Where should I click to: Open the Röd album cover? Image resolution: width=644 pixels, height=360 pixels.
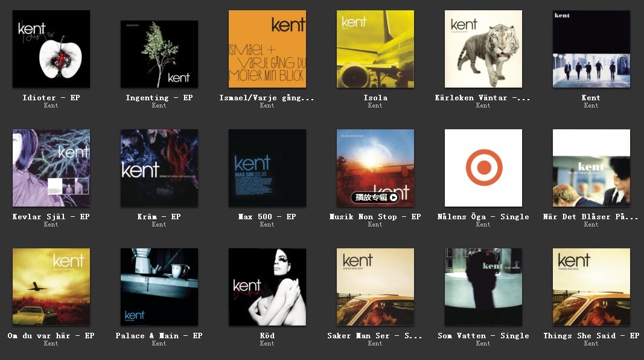tap(267, 287)
